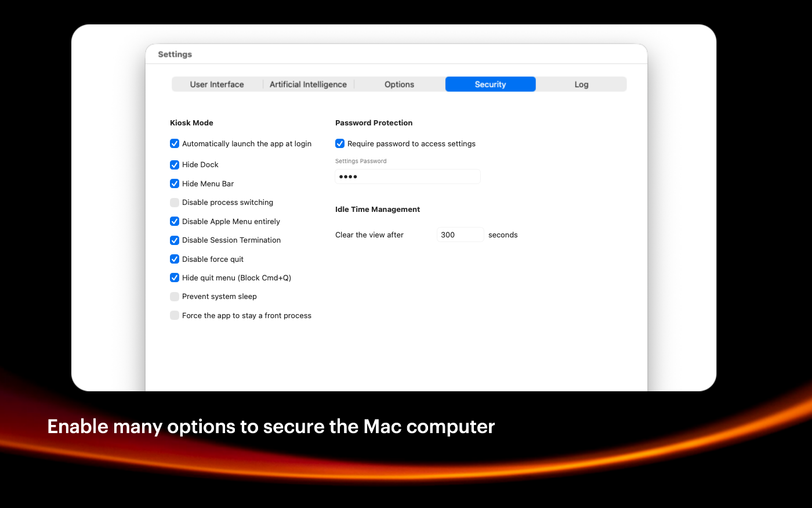Toggle Disable Session Termination checkbox
The height and width of the screenshot is (508, 812).
[x=175, y=240]
